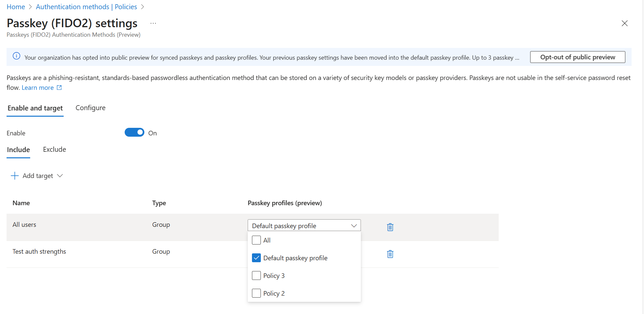This screenshot has height=314, width=644.
Task: Expand the Add target chevron
Action: (60, 176)
